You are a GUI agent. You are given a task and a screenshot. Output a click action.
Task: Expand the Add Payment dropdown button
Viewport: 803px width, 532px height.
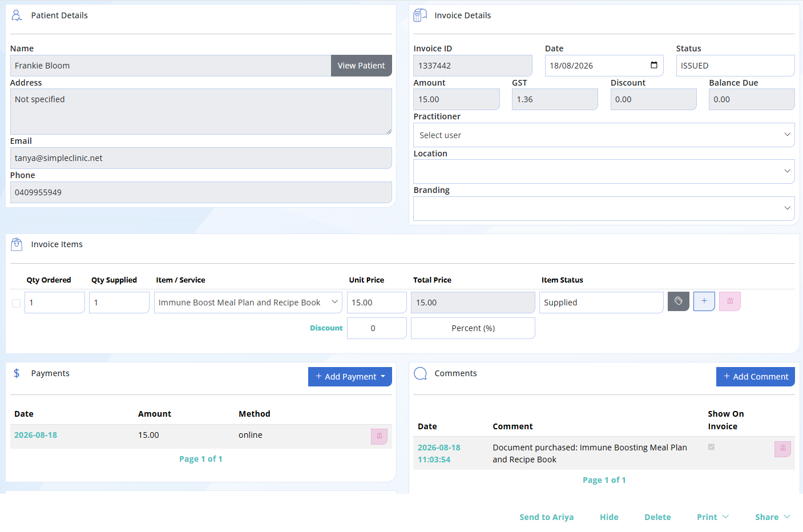[350, 377]
